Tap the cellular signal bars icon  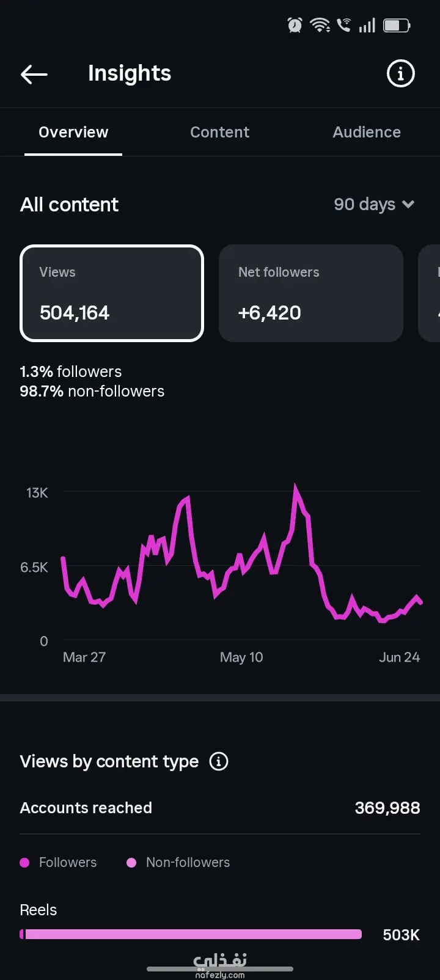tap(367, 25)
